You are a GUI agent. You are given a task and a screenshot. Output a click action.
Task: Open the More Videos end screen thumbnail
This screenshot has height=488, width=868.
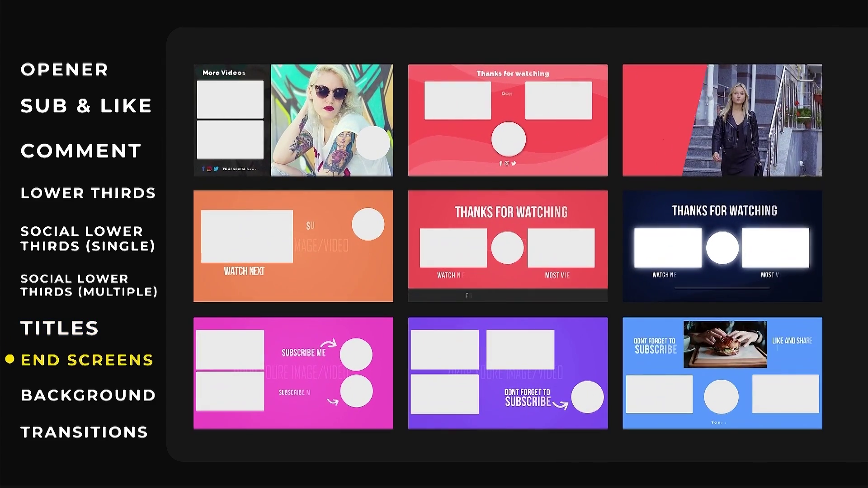[x=293, y=120]
